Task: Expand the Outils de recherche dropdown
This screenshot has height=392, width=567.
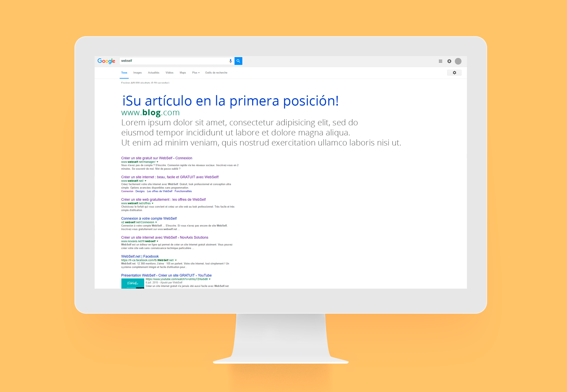Action: [x=217, y=72]
